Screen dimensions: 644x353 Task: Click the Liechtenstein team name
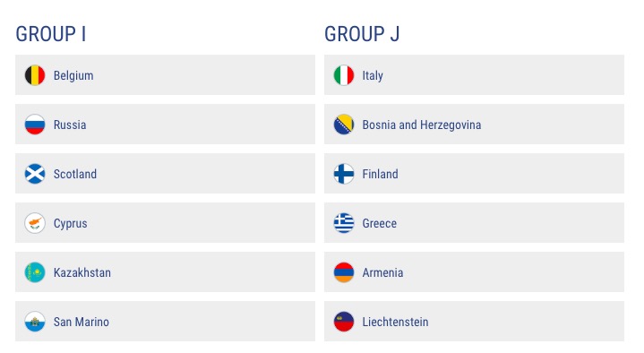click(395, 323)
